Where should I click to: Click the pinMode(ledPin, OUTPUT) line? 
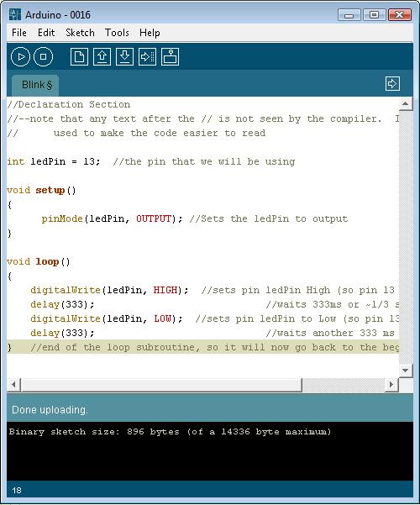coord(195,218)
